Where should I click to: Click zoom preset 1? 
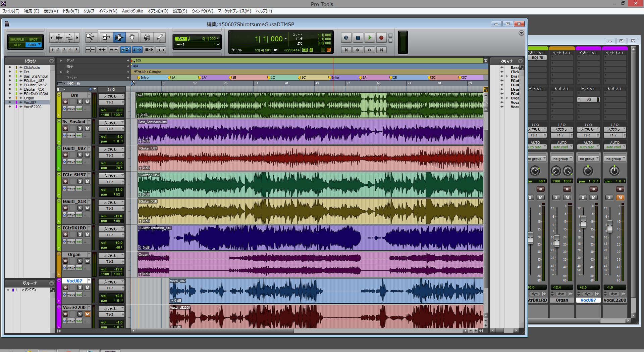52,50
